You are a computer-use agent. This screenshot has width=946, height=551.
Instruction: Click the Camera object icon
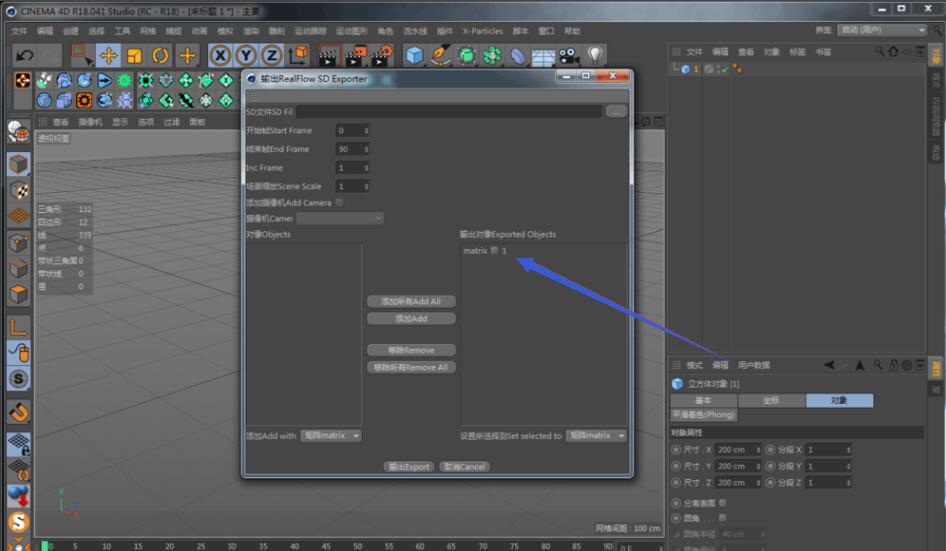[x=569, y=56]
